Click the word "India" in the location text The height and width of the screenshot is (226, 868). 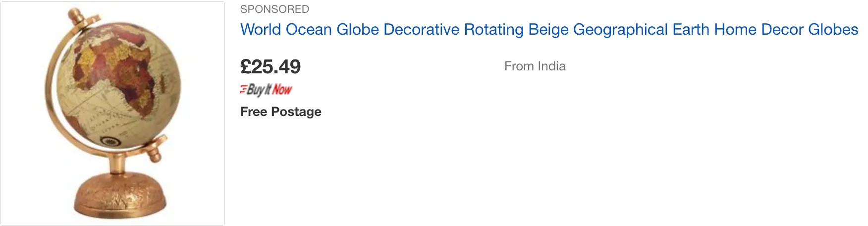click(x=551, y=66)
